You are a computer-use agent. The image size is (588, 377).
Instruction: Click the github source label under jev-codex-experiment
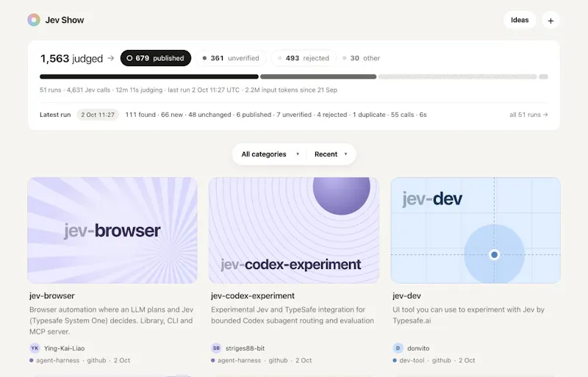click(279, 361)
